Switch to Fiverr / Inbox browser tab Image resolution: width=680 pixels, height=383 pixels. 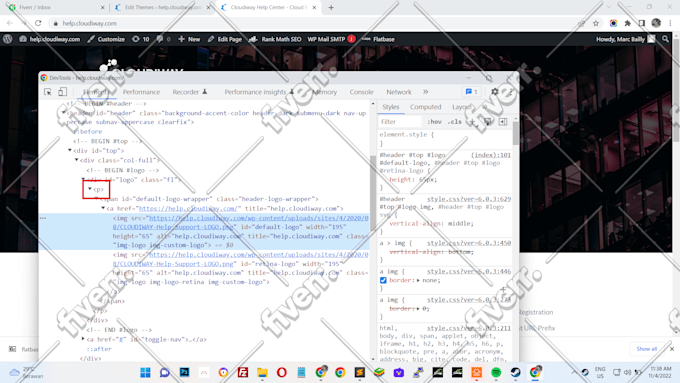[x=56, y=7]
